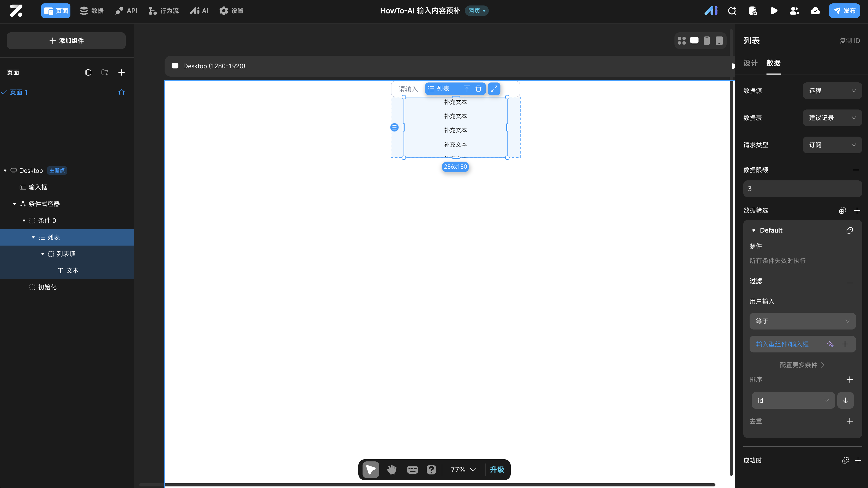Click the preview play icon in top bar
Viewport: 868px width, 488px height.
click(x=774, y=11)
